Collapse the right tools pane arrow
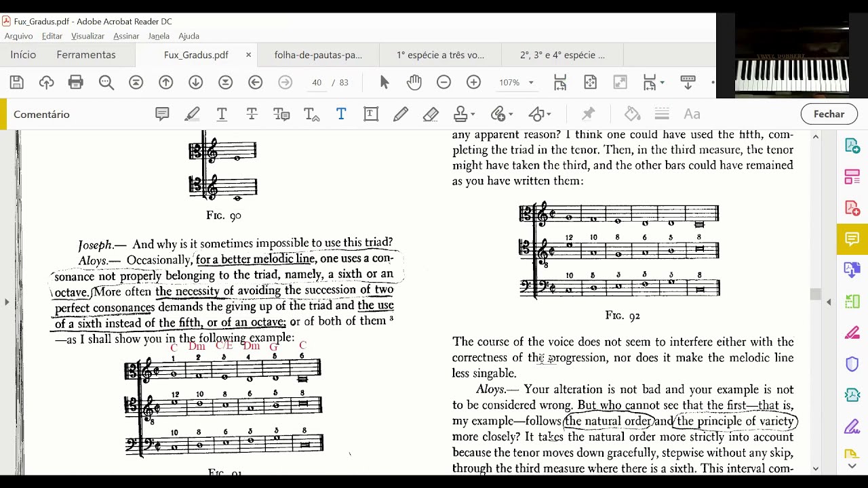This screenshot has height=488, width=868. click(x=829, y=302)
